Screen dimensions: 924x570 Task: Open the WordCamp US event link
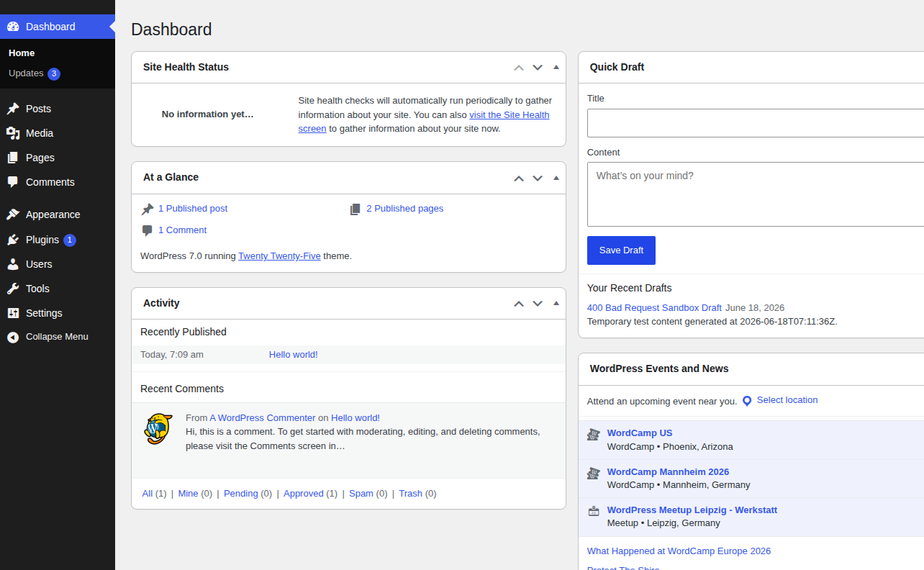640,433
